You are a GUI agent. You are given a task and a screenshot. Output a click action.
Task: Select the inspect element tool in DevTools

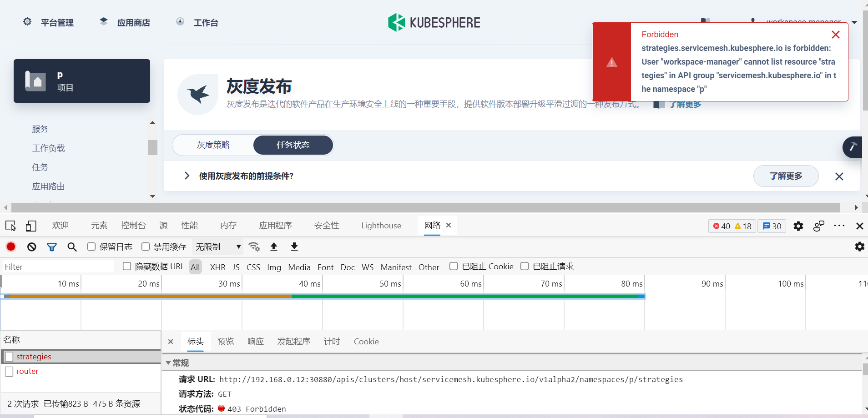[x=10, y=225]
